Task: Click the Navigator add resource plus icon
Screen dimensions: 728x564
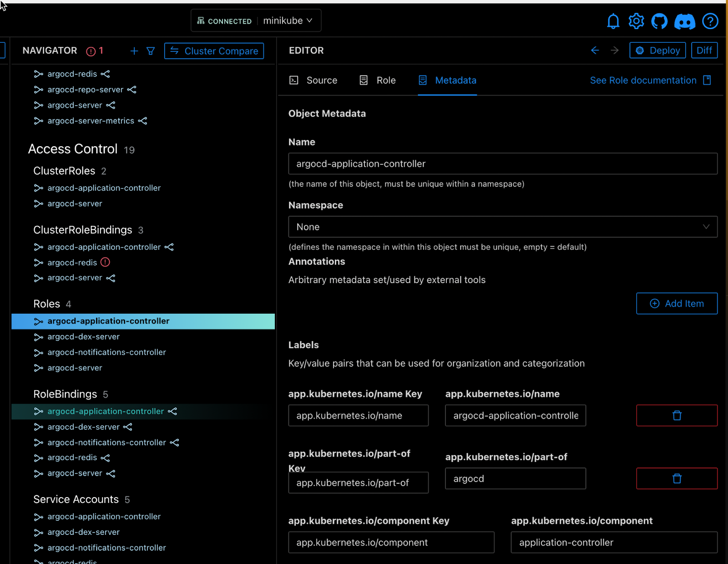Action: [x=134, y=51]
